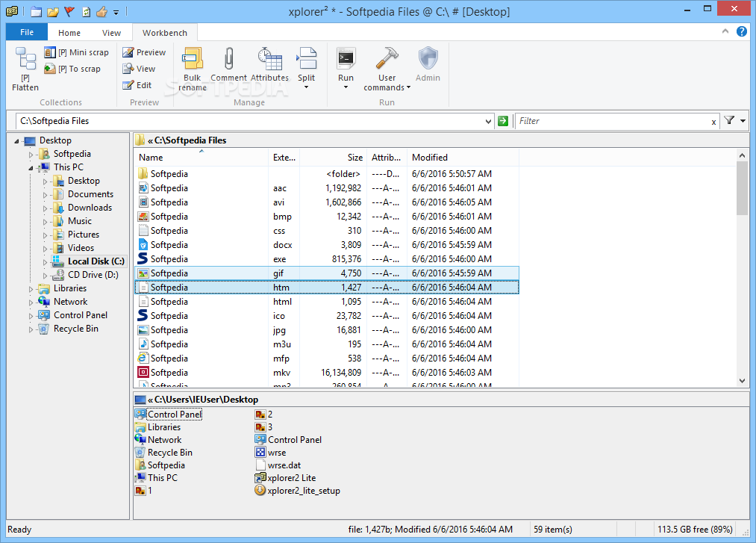Screen dimensions: 756x543
Task: Expand the Libraries tree node
Action: 31,289
